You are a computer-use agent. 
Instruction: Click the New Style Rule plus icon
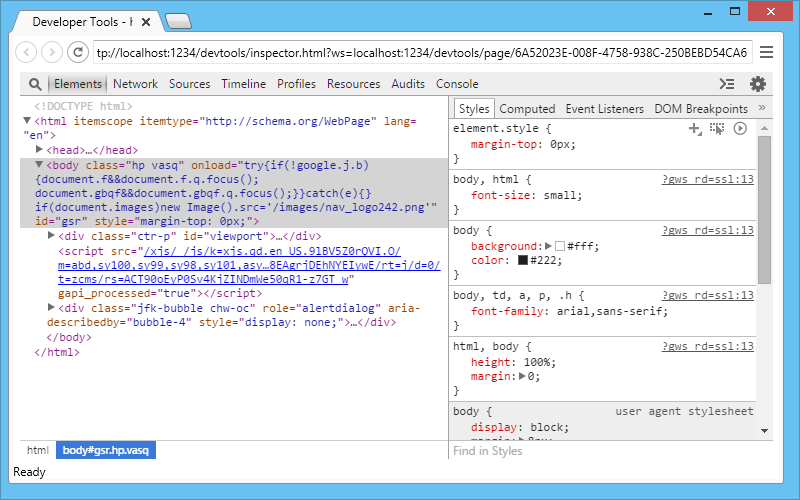tap(695, 129)
